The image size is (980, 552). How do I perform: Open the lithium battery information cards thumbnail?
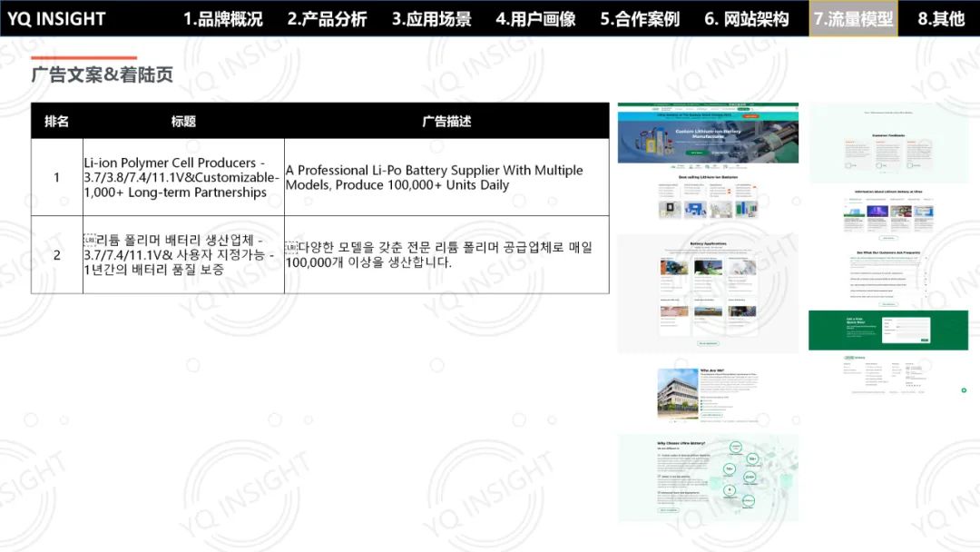click(888, 214)
